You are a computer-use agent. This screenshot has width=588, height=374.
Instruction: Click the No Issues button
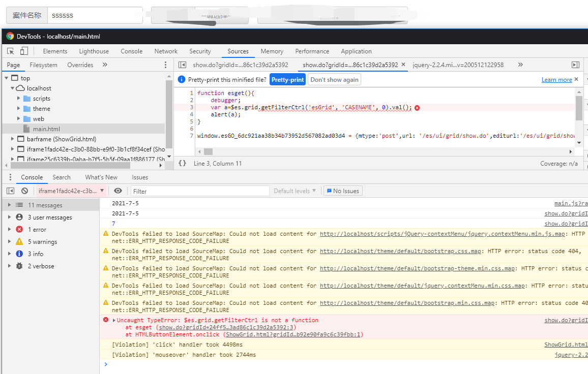[x=343, y=191]
